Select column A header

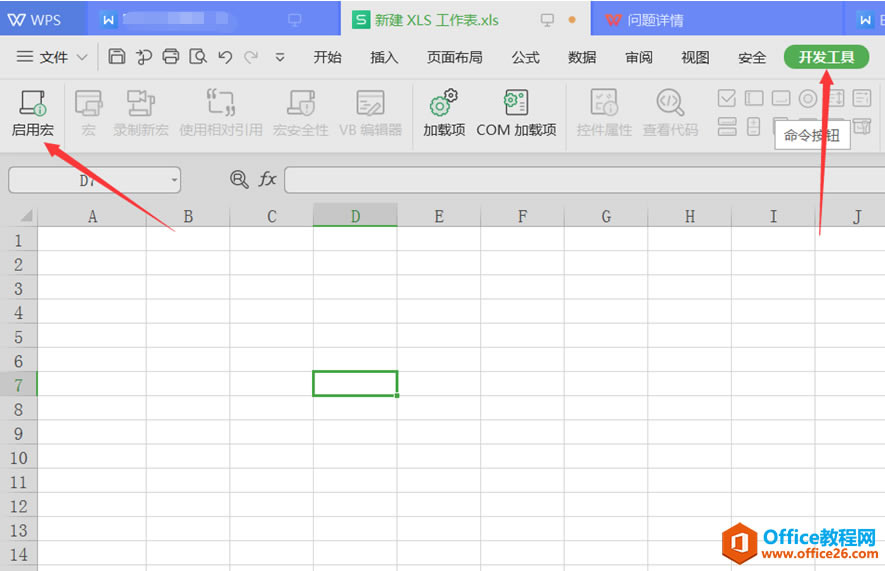(92, 216)
